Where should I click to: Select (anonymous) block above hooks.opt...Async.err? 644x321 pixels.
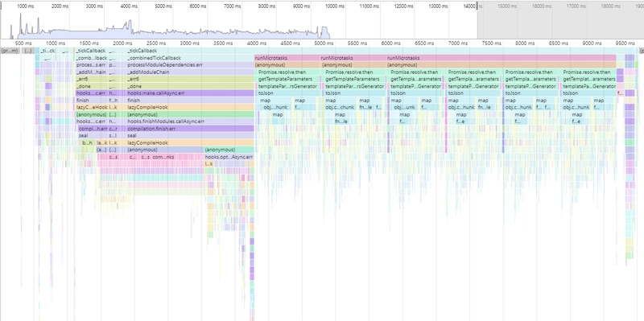tap(229, 150)
